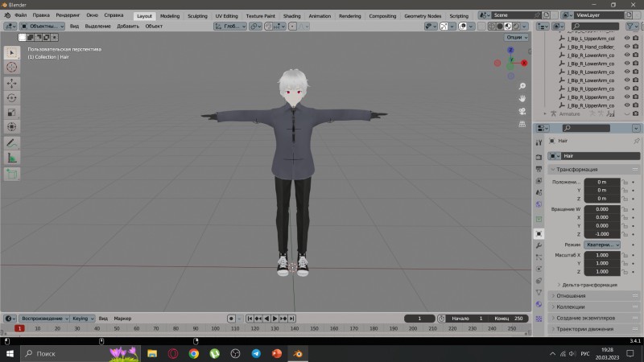The image size is (644, 362).
Task: Switch orthographic/perspective grid icon
Action: click(522, 124)
